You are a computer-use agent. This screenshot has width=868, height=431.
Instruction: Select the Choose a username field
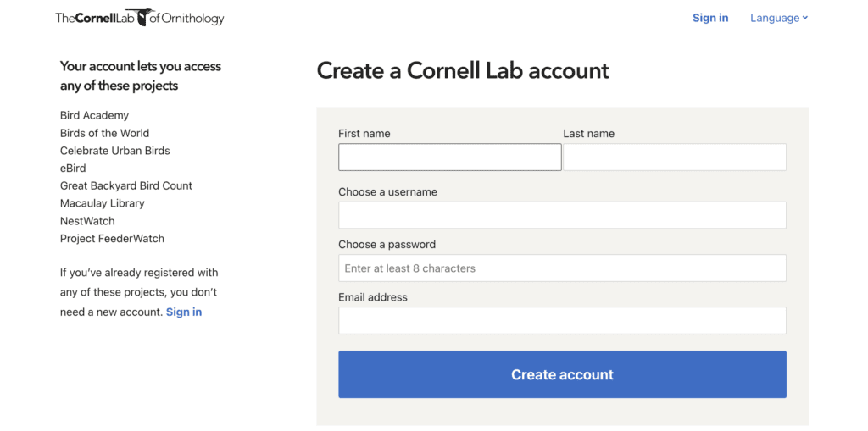pyautogui.click(x=562, y=215)
